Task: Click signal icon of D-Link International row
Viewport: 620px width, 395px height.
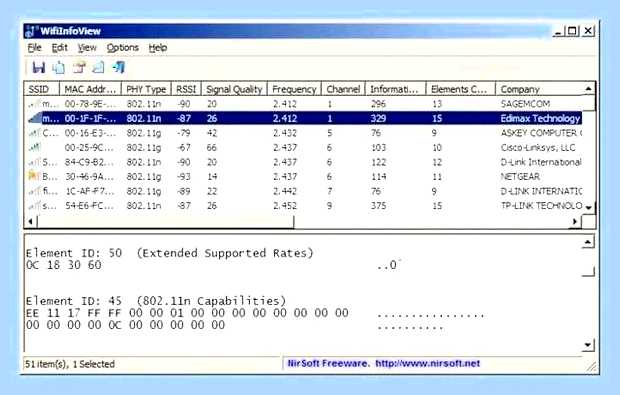Action: [34, 162]
